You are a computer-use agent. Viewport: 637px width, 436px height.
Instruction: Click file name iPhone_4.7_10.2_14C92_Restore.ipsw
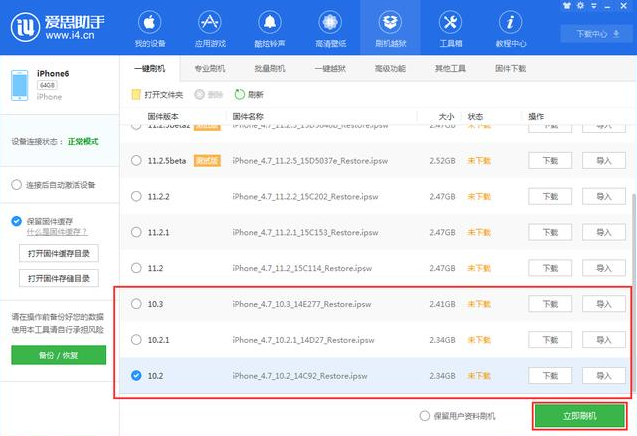(300, 376)
